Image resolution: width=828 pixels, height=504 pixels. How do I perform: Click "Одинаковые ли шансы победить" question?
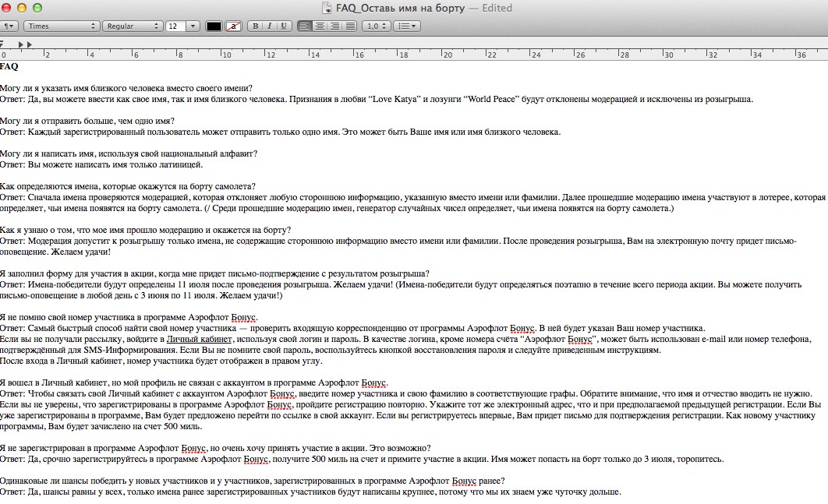pos(253,481)
